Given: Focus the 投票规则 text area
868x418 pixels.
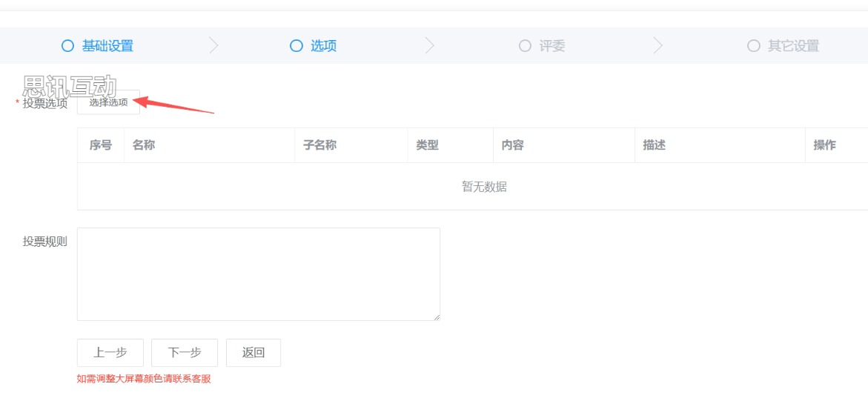Looking at the screenshot, I should 258,273.
